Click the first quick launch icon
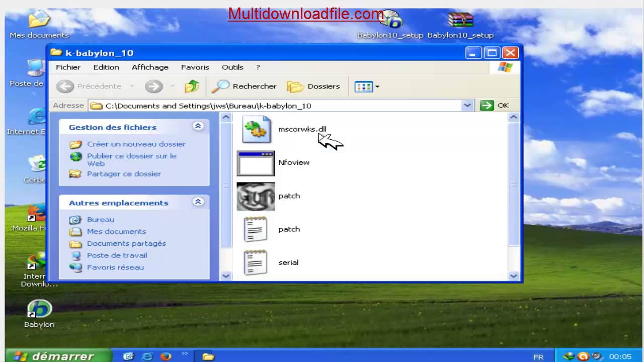Screen dimensions: 644x362 129,356
